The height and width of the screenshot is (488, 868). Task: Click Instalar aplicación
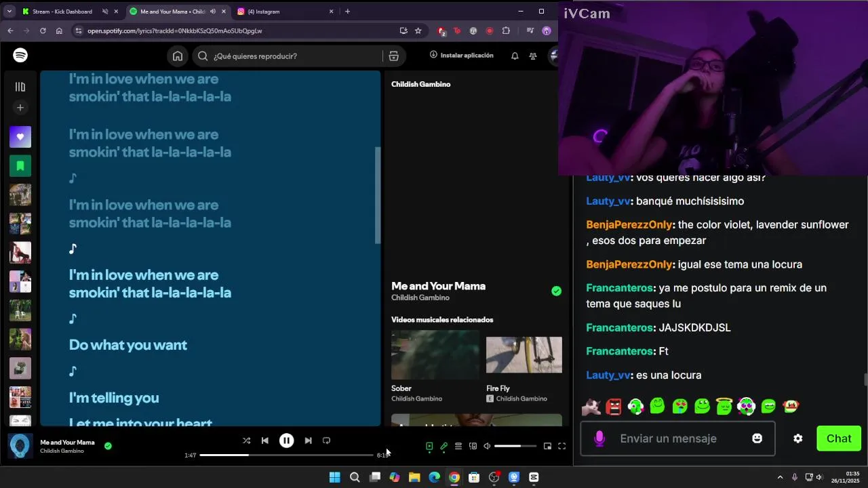tap(462, 56)
